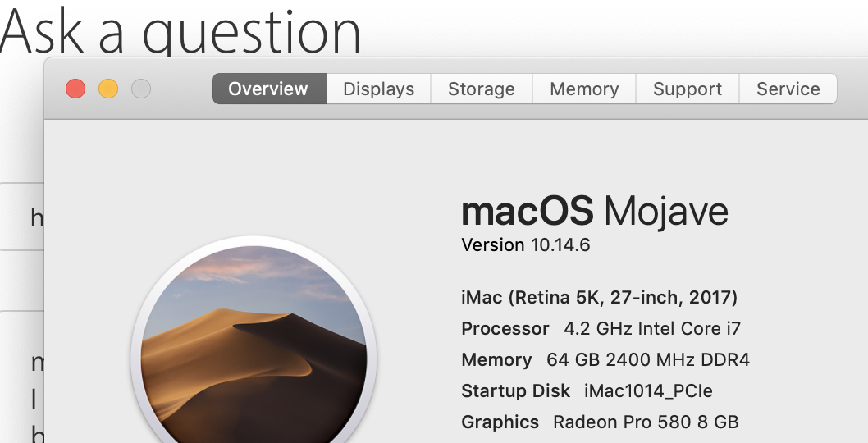Go to the Support tab
Viewport: 868px width, 443px height.
687,89
